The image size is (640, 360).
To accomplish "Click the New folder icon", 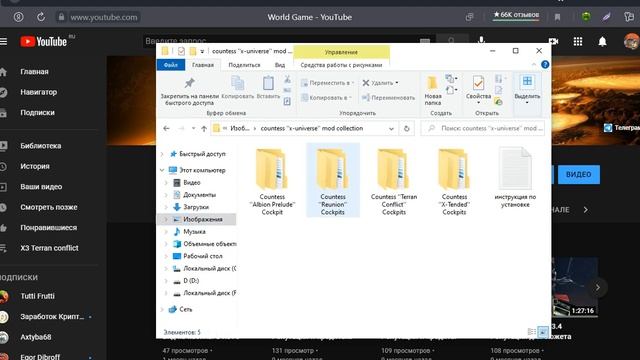I will click(x=432, y=83).
